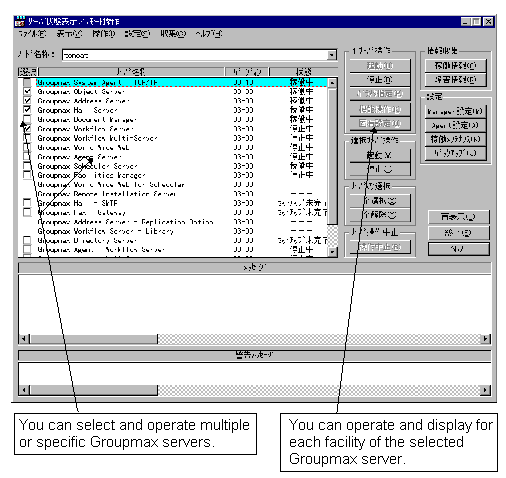
Task: Click the Exit (終了) button
Action: point(459,233)
